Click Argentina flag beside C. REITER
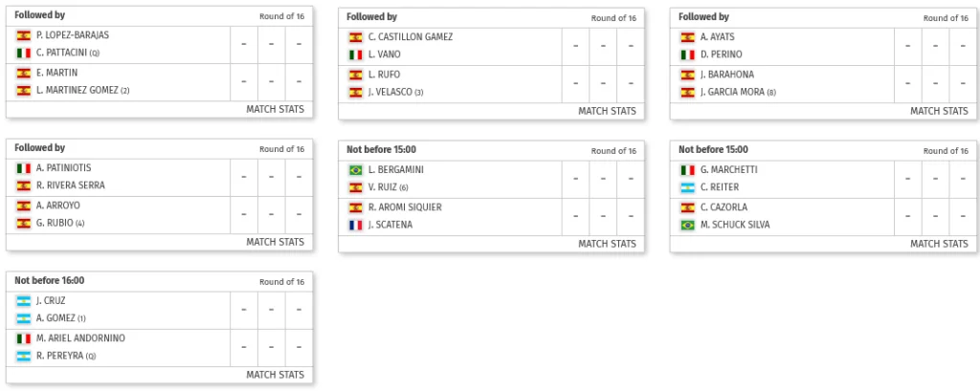The image size is (980, 391). point(687,187)
